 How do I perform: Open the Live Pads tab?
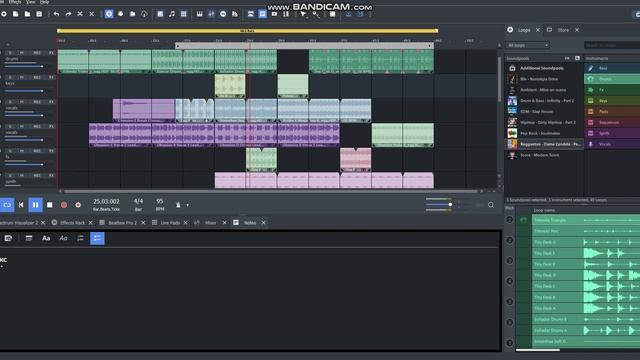tap(170, 223)
